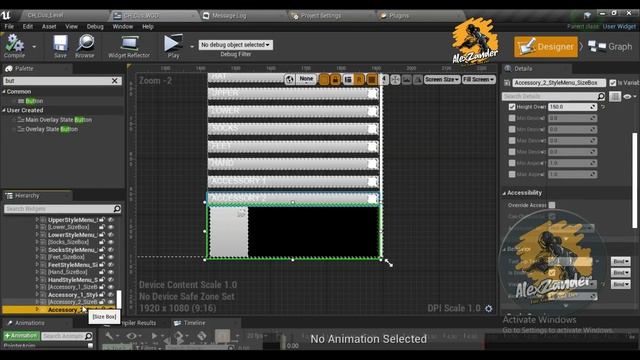Toggle layout mode icon in designer toolbar
The image size is (640, 360).
pos(348,79)
